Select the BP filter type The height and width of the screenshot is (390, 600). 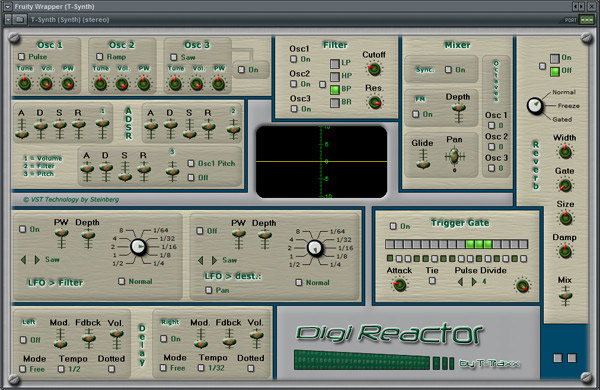pyautogui.click(x=335, y=90)
